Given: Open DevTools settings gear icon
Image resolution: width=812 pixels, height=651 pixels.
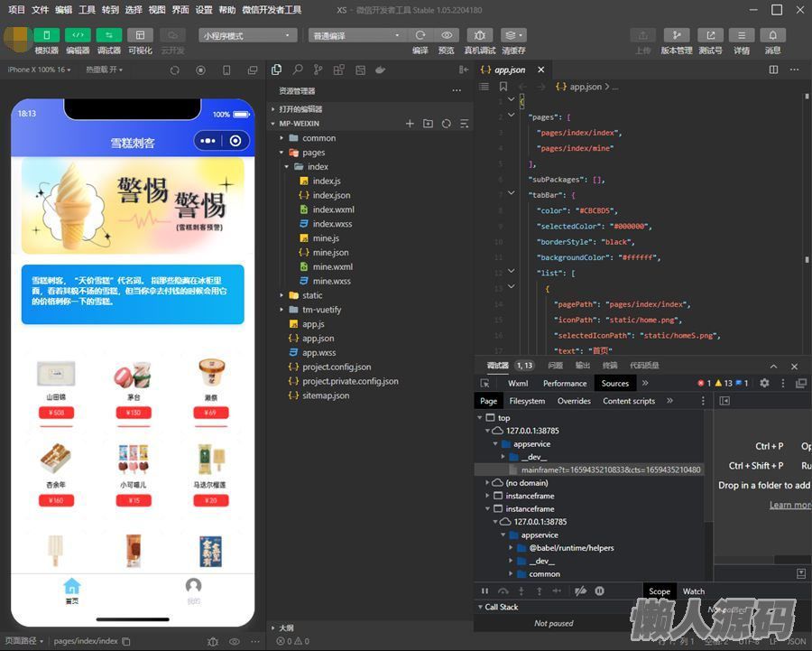Looking at the screenshot, I should point(764,383).
